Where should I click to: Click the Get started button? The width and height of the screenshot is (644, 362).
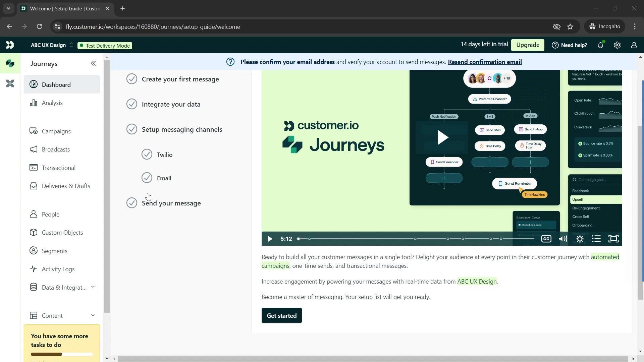click(x=281, y=316)
